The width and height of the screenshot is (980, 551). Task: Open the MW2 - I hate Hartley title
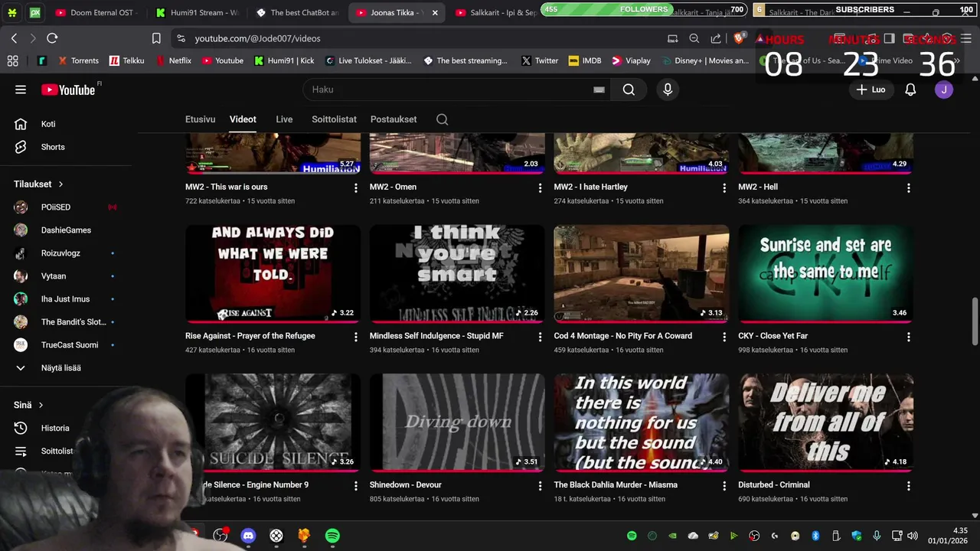pos(590,187)
